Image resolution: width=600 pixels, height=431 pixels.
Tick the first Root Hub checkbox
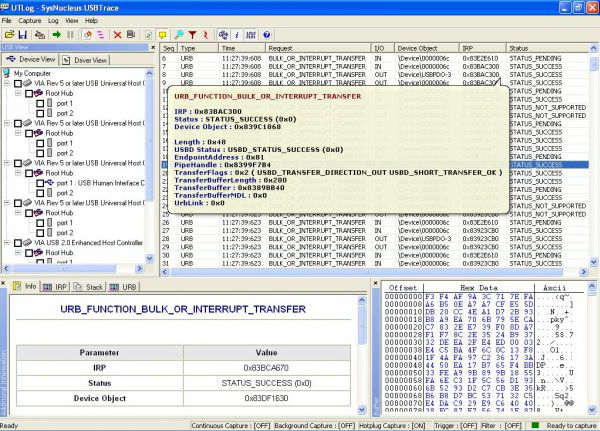click(x=30, y=93)
